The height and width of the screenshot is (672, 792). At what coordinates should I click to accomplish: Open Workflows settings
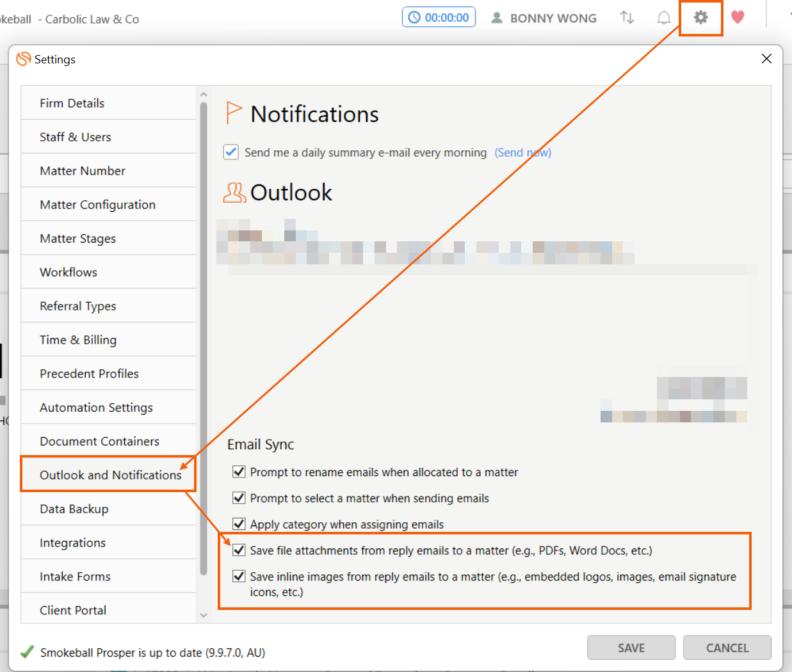pos(108,272)
